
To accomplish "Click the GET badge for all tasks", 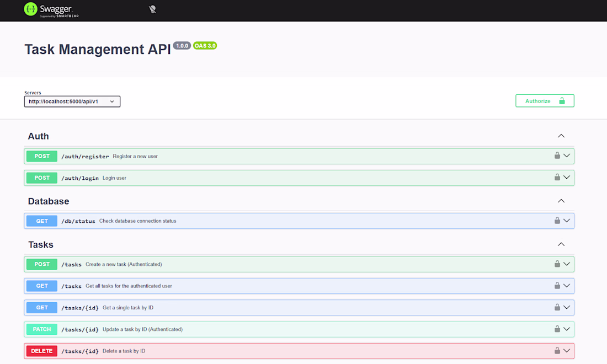I will tap(42, 286).
